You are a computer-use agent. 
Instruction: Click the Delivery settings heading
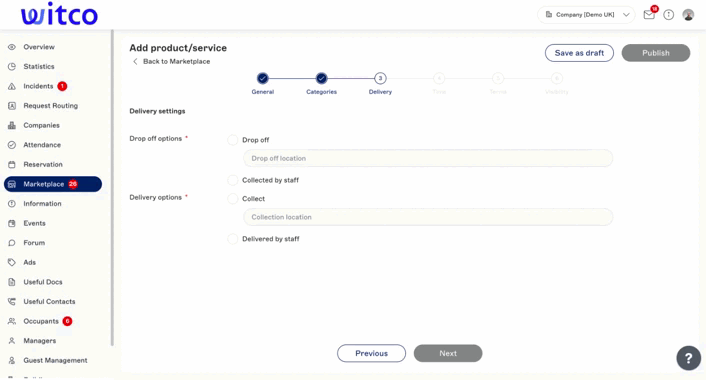(x=157, y=111)
